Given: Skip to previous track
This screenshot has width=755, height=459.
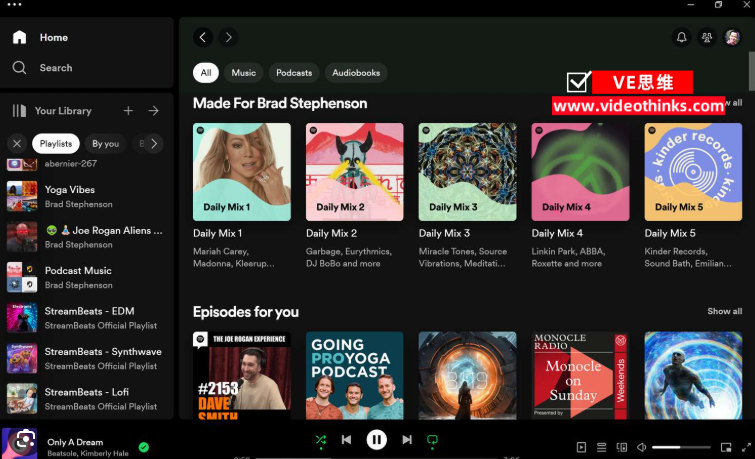Looking at the screenshot, I should click(x=346, y=440).
